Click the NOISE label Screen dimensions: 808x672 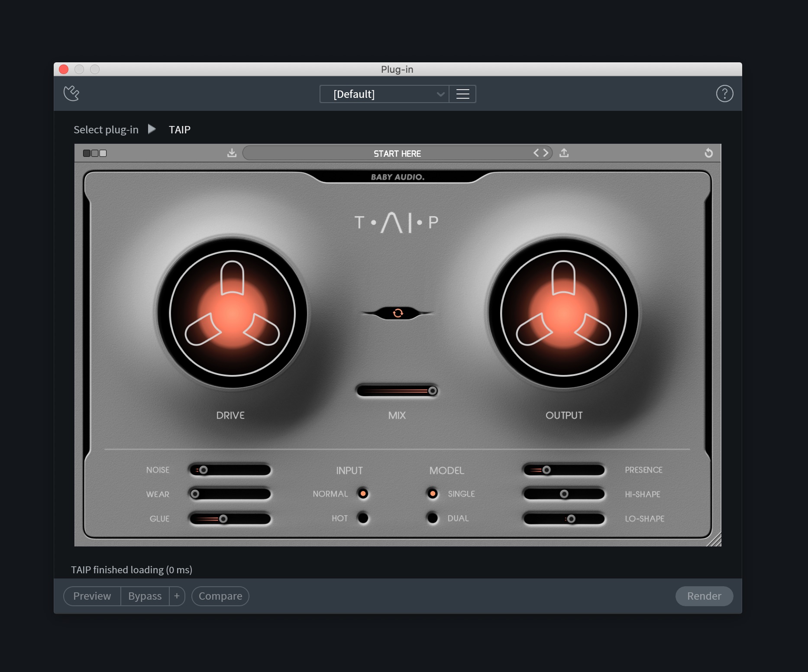pyautogui.click(x=158, y=470)
